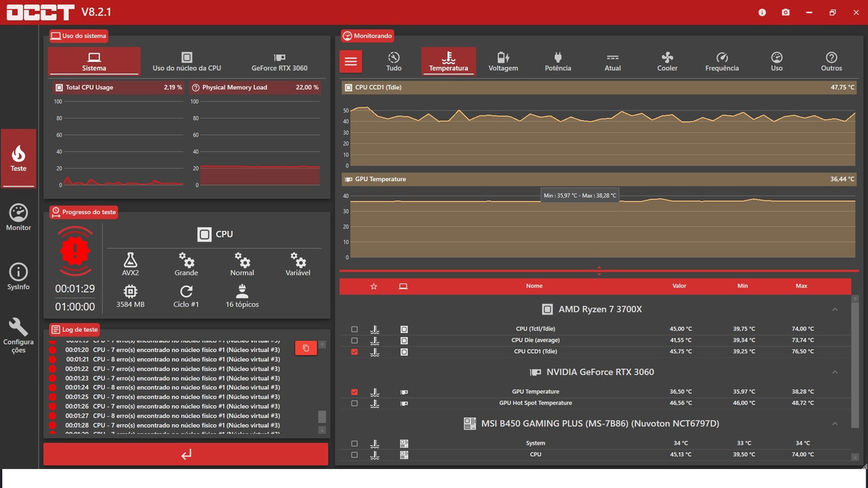Copy the test log to clipboard
868x488 pixels.
click(x=306, y=348)
